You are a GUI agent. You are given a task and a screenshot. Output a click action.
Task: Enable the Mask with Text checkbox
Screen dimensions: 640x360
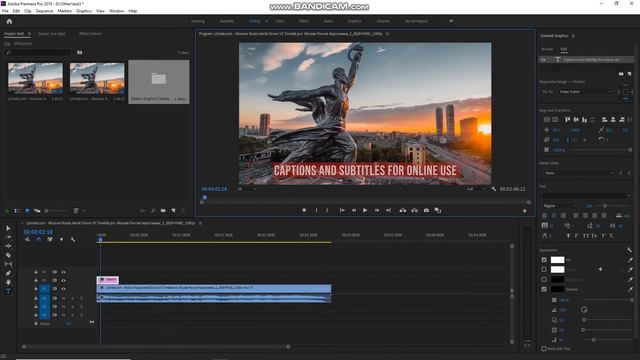pos(544,349)
